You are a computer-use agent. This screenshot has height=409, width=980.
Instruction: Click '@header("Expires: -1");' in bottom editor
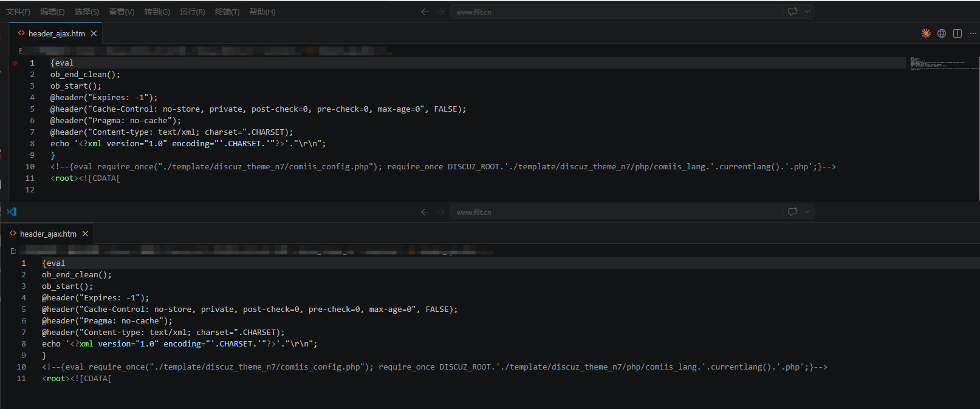click(x=95, y=298)
